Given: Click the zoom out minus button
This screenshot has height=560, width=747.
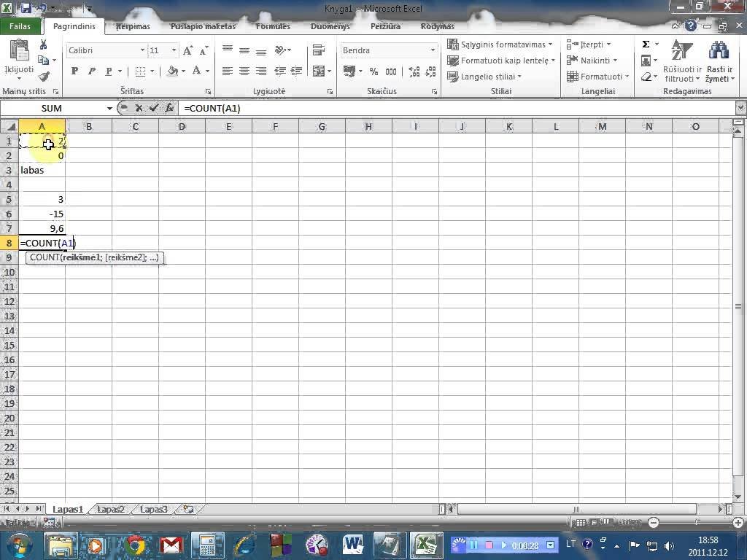Looking at the screenshot, I should click(x=654, y=523).
